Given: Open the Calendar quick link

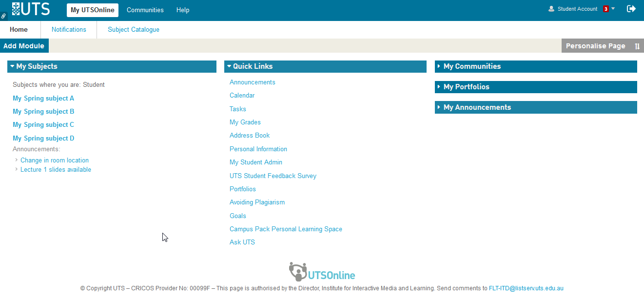Looking at the screenshot, I should [242, 95].
